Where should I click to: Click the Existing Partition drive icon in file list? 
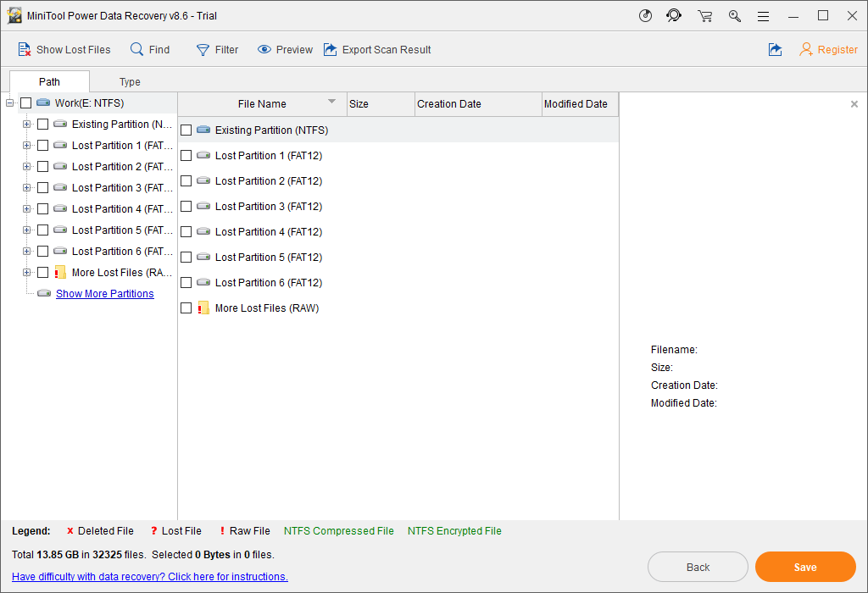tap(203, 130)
